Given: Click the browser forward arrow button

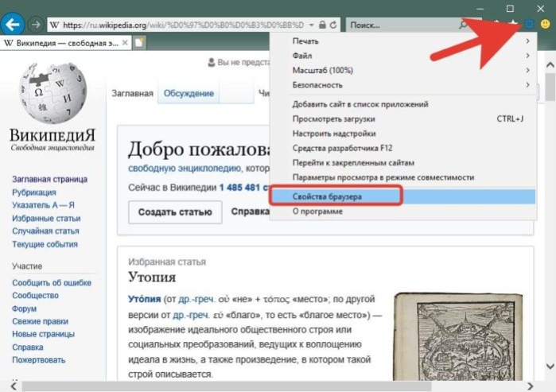Looking at the screenshot, I should 36,25.
